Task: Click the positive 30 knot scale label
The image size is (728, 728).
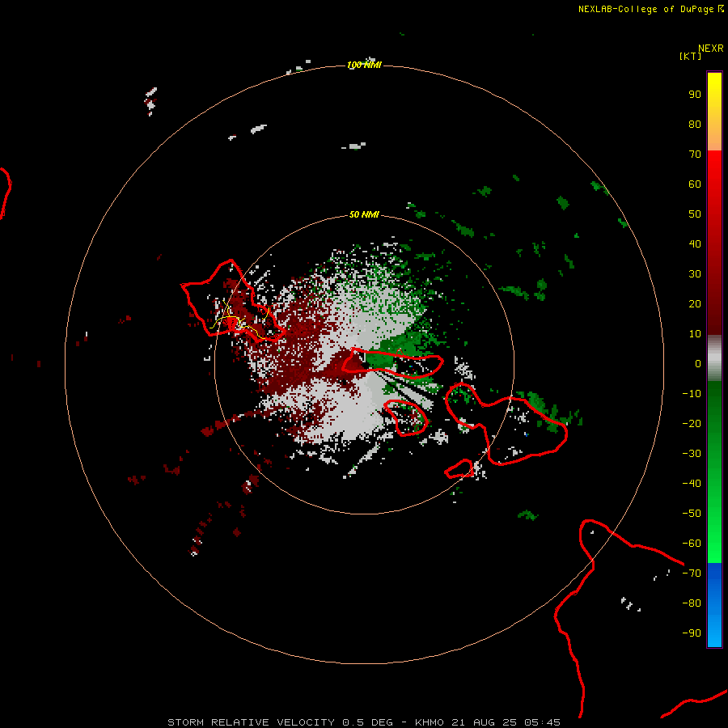Action: [695, 274]
